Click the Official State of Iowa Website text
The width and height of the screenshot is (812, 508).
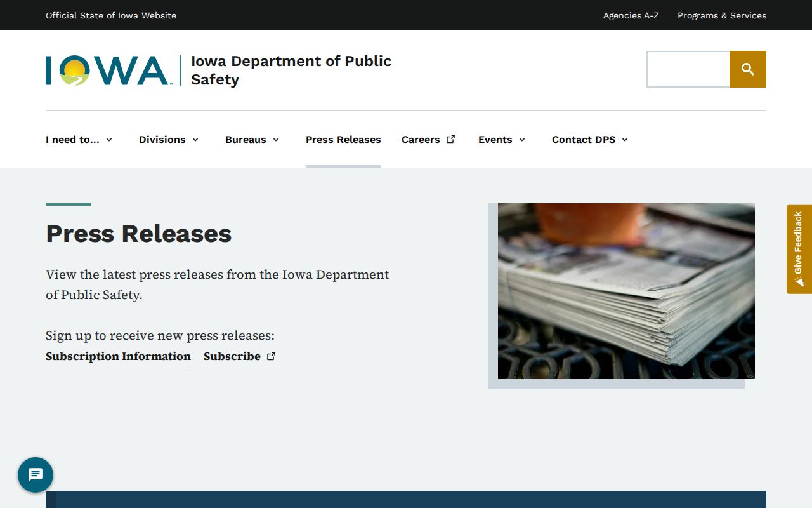point(111,15)
